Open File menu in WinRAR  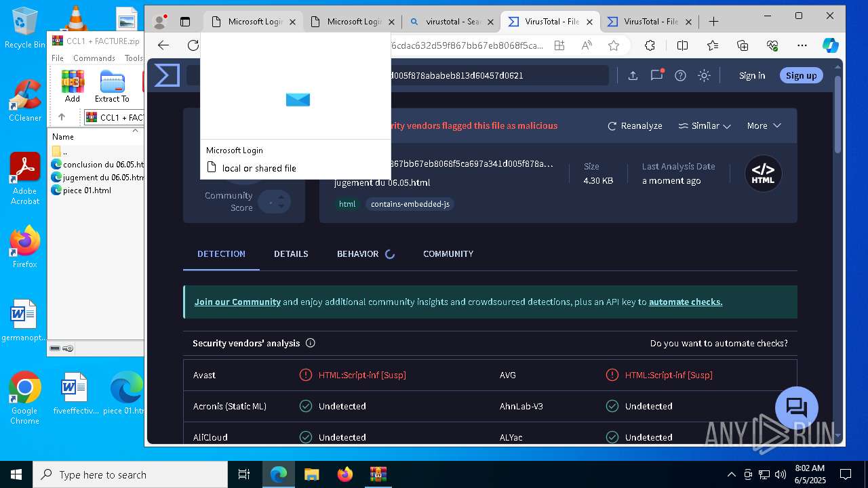pos(58,58)
